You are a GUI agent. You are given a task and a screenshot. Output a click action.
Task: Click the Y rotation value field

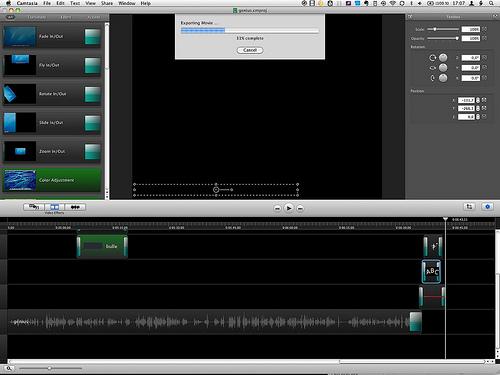[x=471, y=68]
